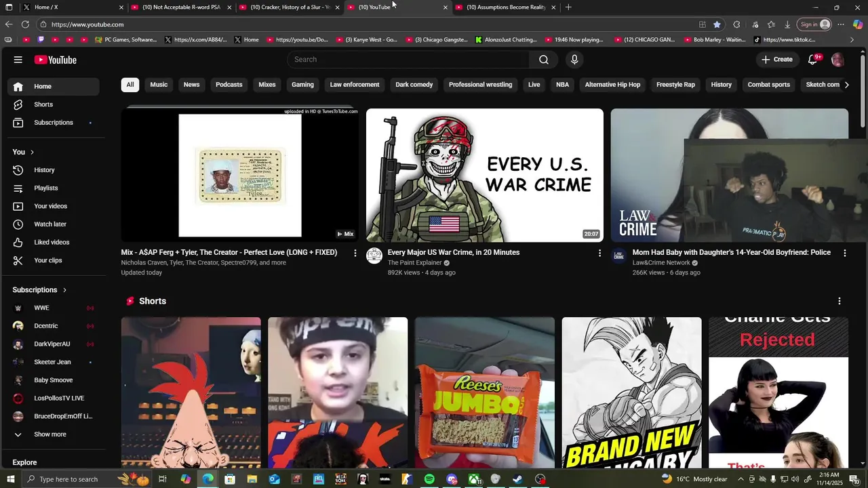Select the Professional wrestling filter chip
This screenshot has width=868, height=488.
point(480,85)
